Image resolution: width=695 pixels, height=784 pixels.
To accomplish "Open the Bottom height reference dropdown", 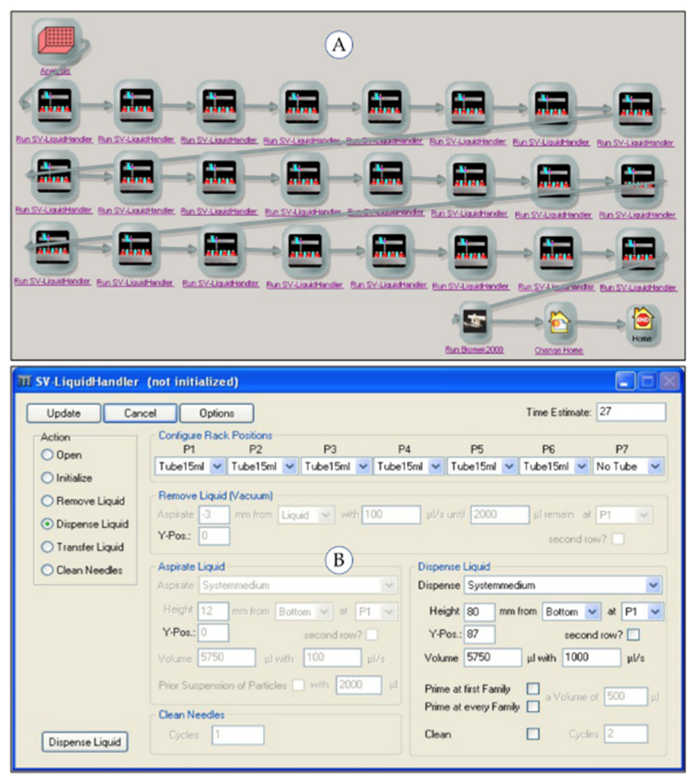I will tap(591, 612).
